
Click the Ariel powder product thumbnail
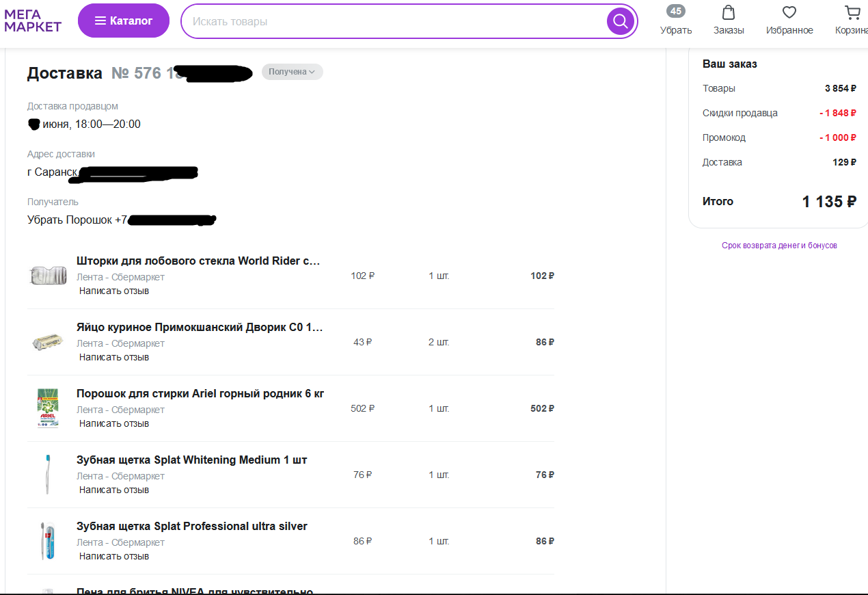click(x=48, y=408)
